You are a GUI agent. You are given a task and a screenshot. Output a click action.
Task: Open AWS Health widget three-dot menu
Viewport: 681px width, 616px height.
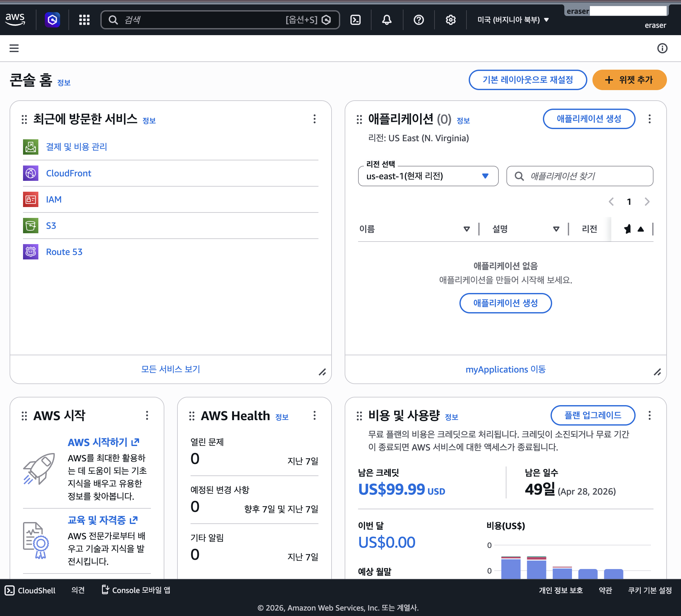click(314, 415)
